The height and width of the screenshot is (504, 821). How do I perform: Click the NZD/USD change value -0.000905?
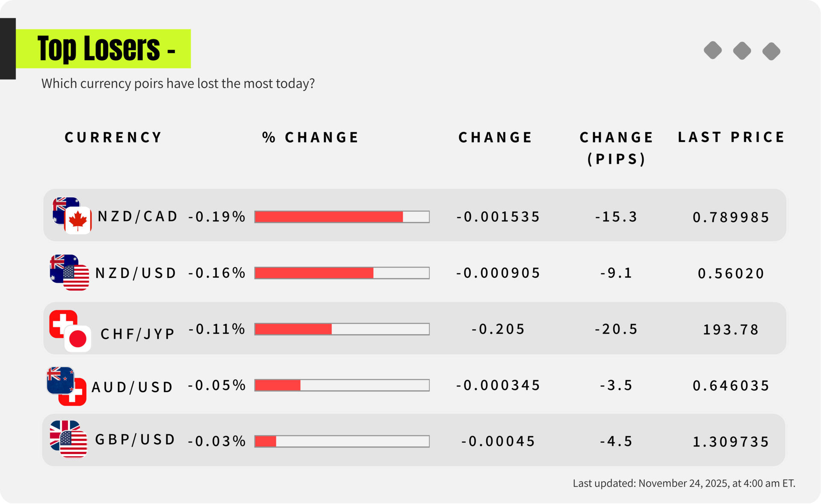tap(498, 273)
